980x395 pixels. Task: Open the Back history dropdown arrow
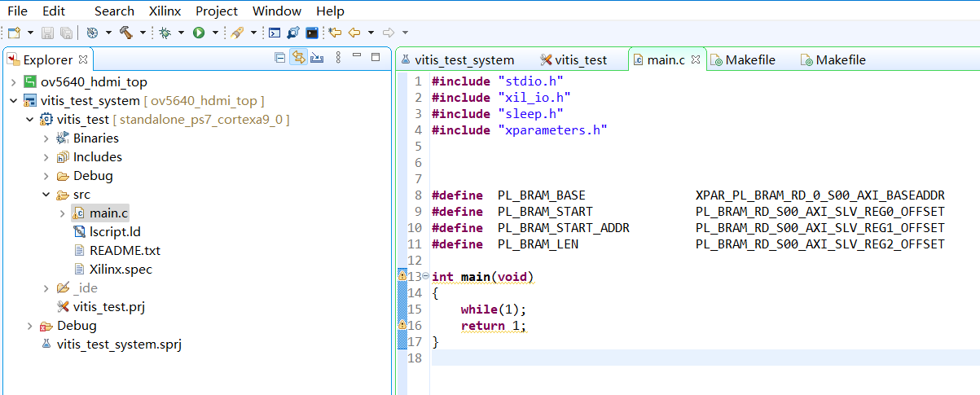[x=371, y=33]
